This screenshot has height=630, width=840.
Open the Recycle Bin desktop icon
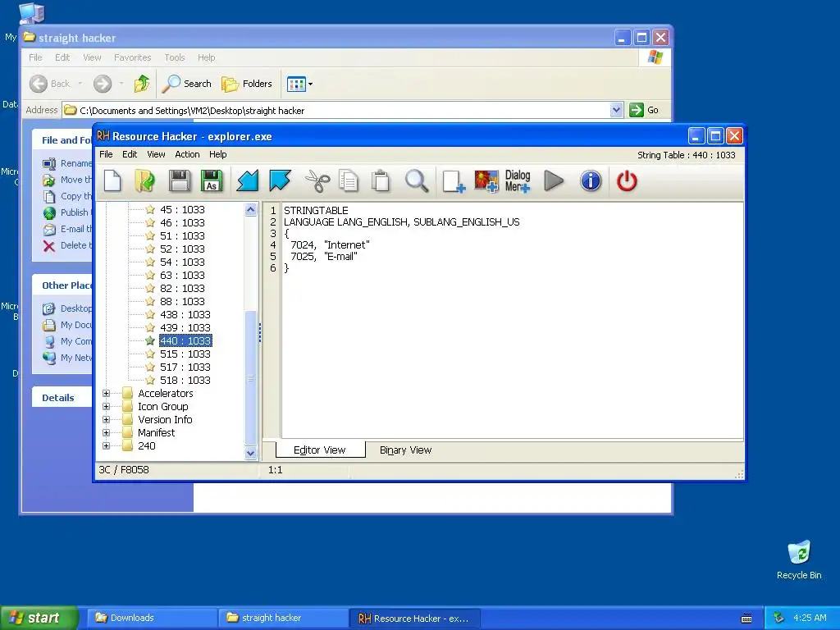pos(799,560)
